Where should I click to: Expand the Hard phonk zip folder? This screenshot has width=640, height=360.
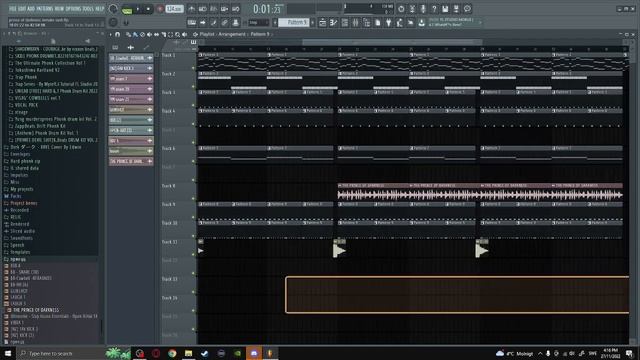coord(25,161)
